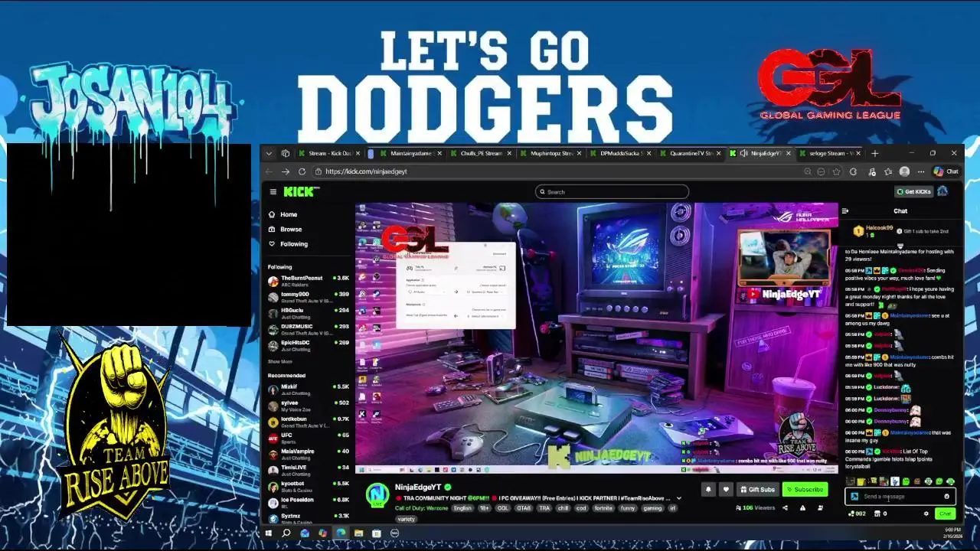
Task: Open the browser profile avatar
Action: point(904,171)
